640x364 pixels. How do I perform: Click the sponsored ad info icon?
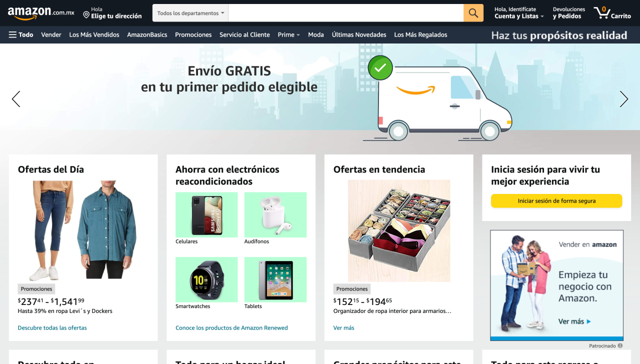(x=620, y=345)
